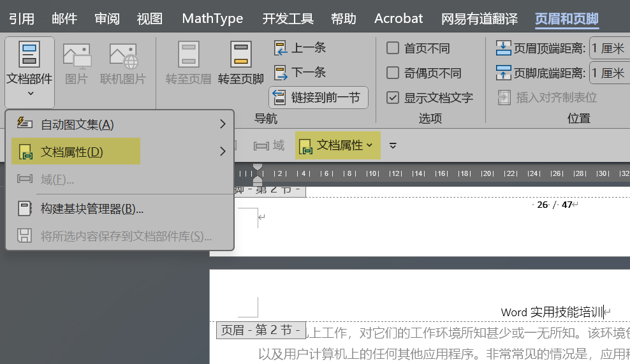
Task: Click the header text Word 实用技能培训
Action: [552, 312]
